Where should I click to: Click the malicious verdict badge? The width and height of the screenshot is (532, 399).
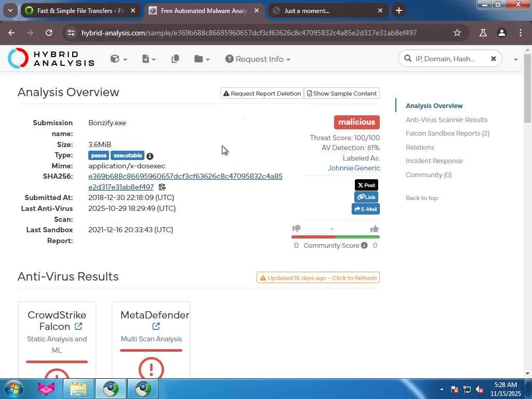click(356, 122)
